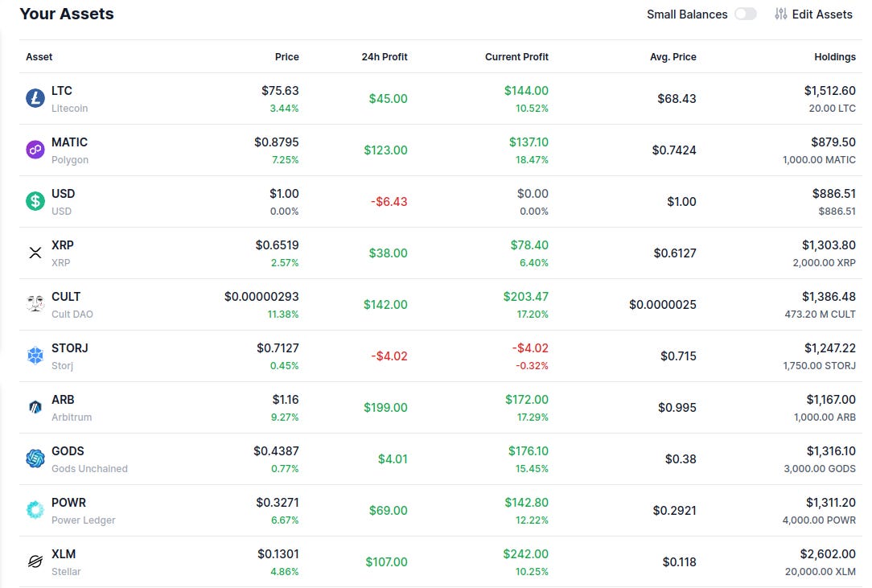Viewport: 872px width, 588px height.
Task: Click LTC average price $68.43
Action: pyautogui.click(x=677, y=98)
